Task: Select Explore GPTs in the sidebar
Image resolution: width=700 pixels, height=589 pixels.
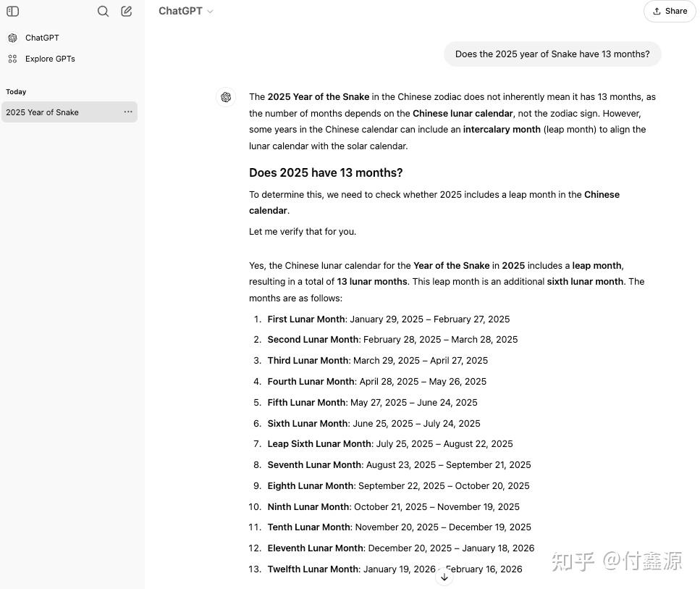Action: [x=49, y=59]
